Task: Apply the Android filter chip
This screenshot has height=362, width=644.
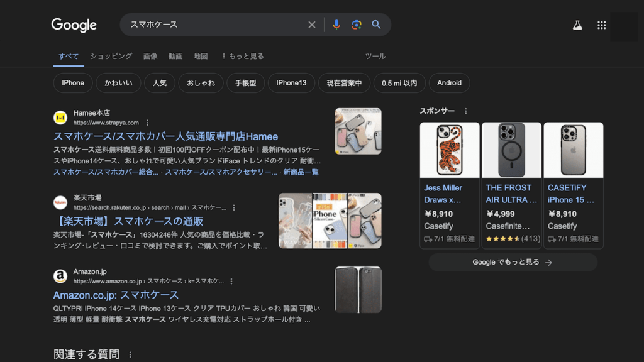Action: [x=449, y=83]
